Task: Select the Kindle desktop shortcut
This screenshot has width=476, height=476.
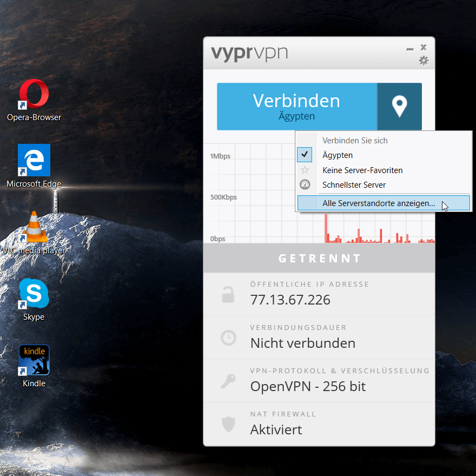Action: [x=34, y=366]
